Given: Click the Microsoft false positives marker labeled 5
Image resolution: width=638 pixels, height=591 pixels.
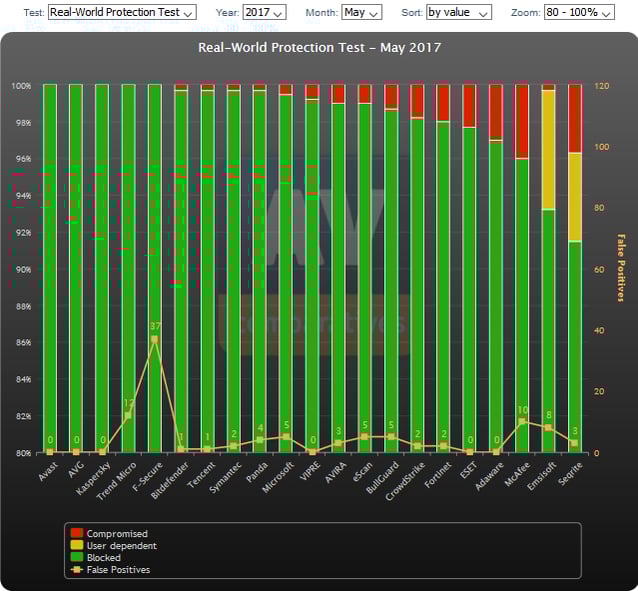Looking at the screenshot, I should pos(286,437).
